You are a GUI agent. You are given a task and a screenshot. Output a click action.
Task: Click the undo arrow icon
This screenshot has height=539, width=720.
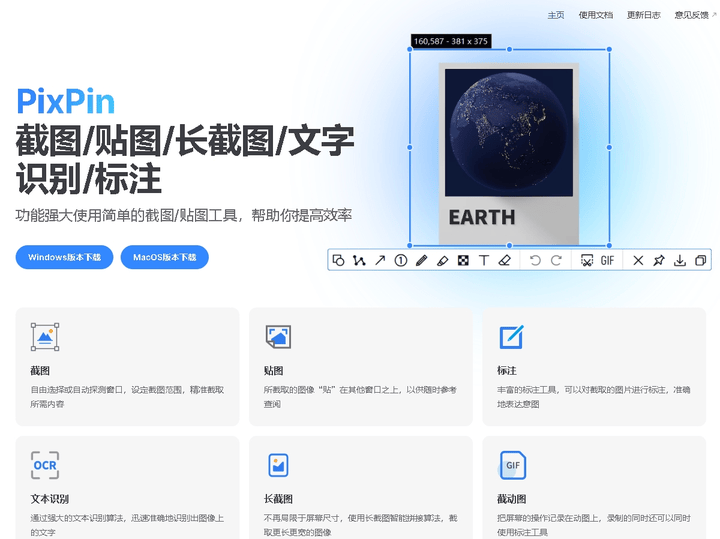tap(535, 260)
